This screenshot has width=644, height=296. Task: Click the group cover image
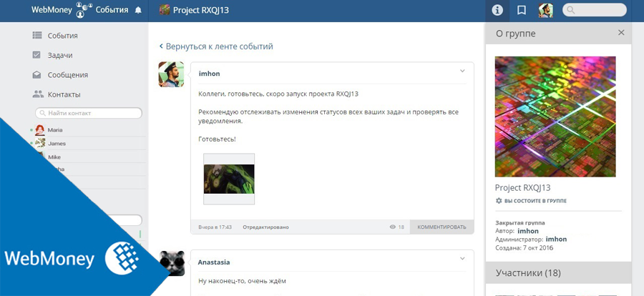click(x=555, y=117)
